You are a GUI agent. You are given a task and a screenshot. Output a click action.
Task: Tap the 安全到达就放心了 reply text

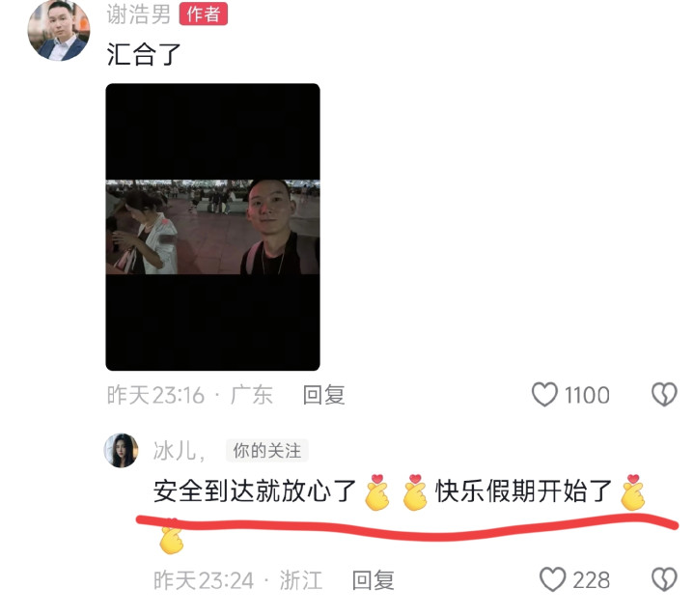click(x=255, y=491)
